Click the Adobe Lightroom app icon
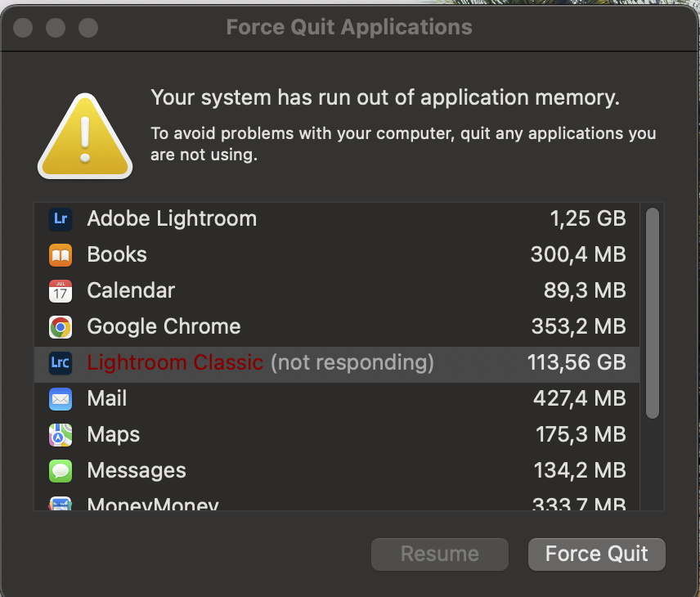 pos(61,218)
